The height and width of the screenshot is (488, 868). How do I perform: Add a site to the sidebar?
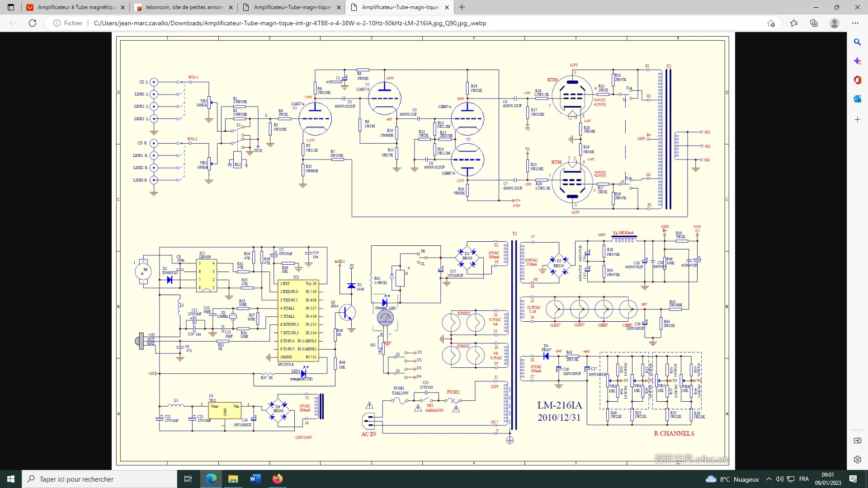[857, 120]
